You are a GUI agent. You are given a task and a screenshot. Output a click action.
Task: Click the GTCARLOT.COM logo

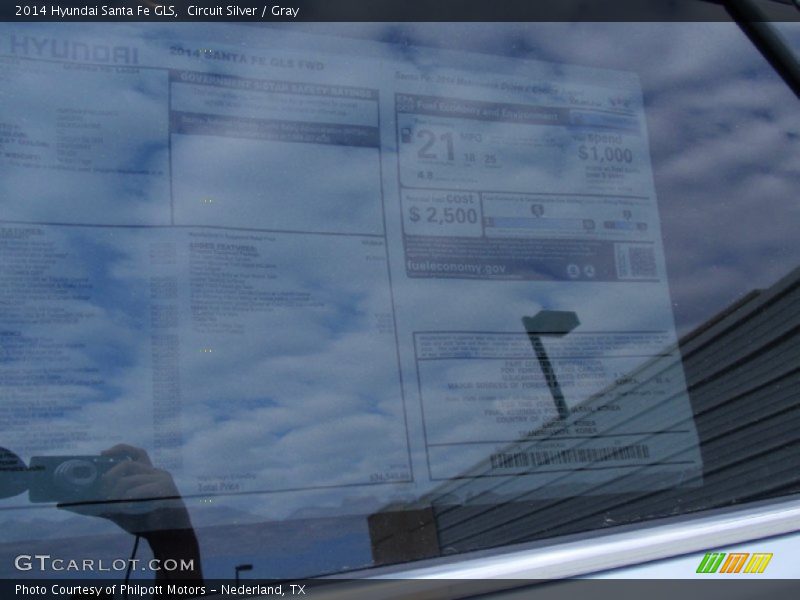104,564
